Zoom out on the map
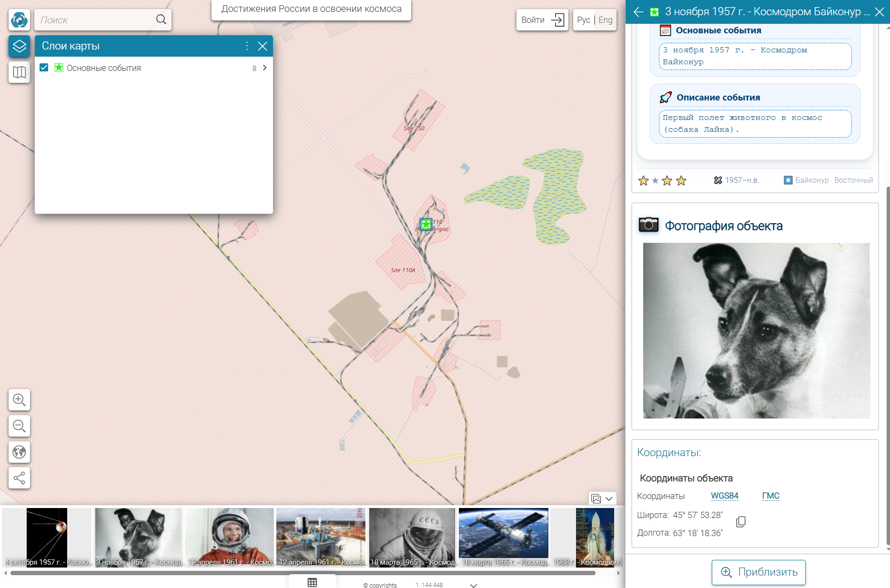 pyautogui.click(x=19, y=426)
